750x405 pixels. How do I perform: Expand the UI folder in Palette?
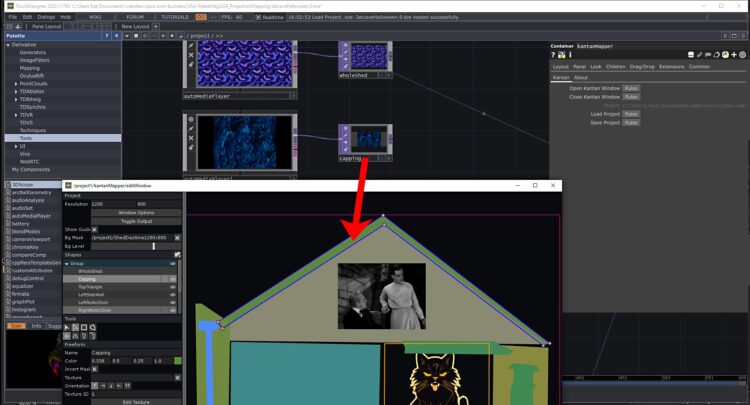[16, 146]
